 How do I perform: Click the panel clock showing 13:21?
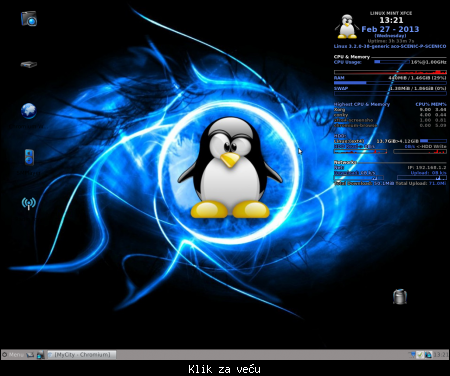441,355
